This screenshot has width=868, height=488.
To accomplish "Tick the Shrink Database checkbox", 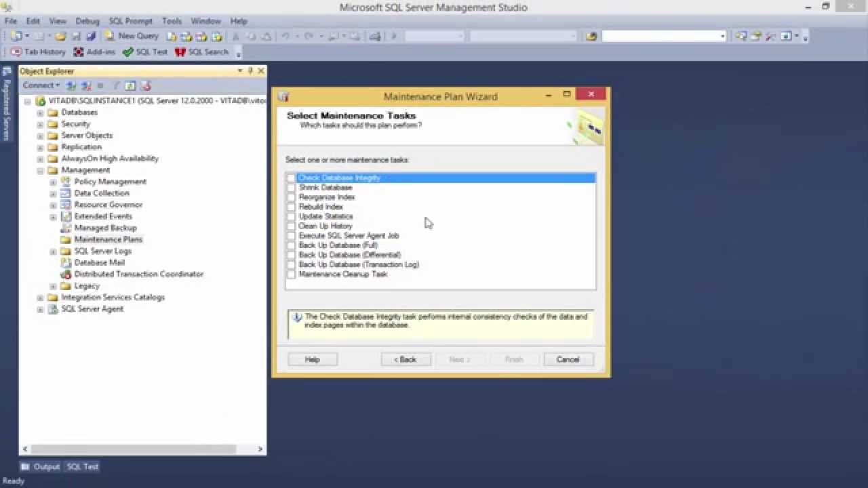I will pos(291,188).
